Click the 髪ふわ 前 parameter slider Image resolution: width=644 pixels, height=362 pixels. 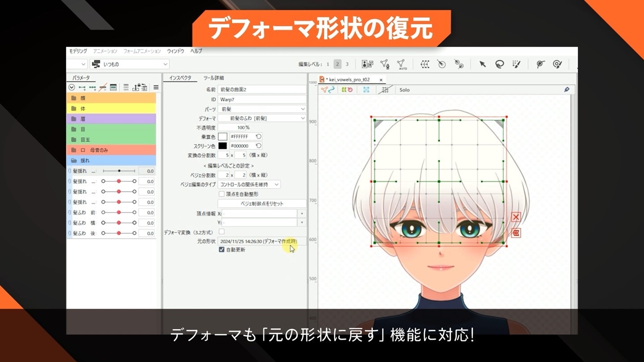click(119, 212)
